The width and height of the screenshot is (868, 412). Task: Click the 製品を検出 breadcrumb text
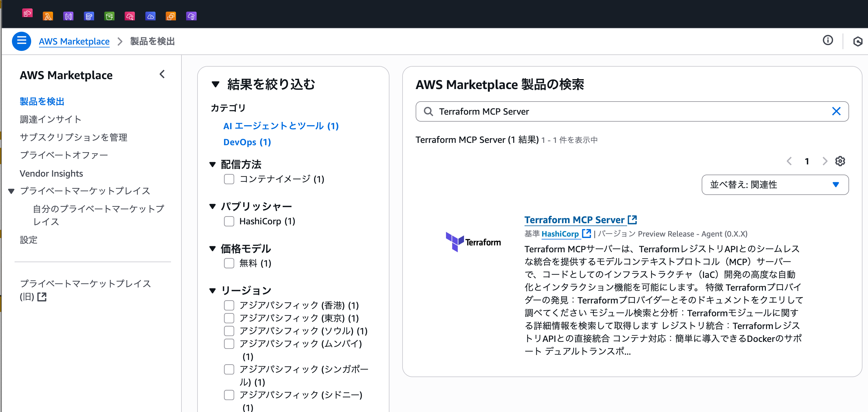tap(152, 41)
